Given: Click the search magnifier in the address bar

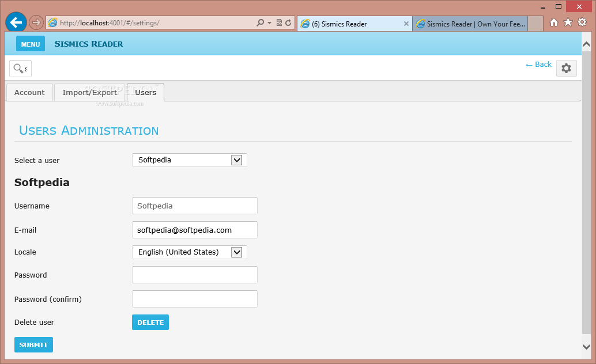Looking at the screenshot, I should pyautogui.click(x=260, y=23).
